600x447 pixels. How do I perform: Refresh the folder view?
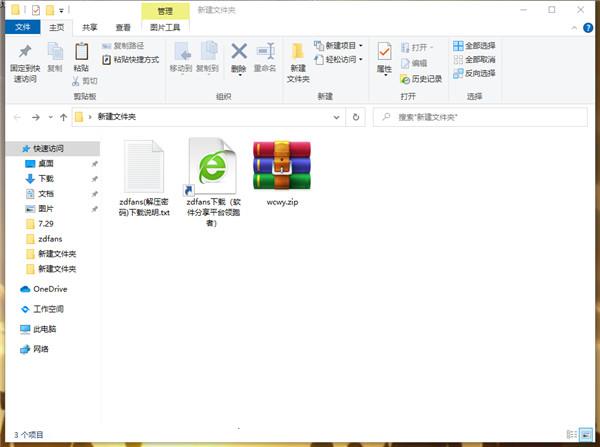[356, 117]
